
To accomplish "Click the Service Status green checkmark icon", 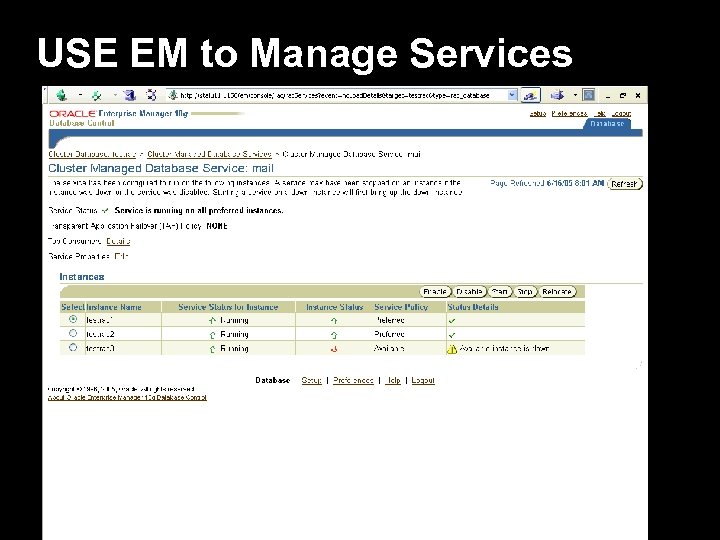I will coord(105,211).
